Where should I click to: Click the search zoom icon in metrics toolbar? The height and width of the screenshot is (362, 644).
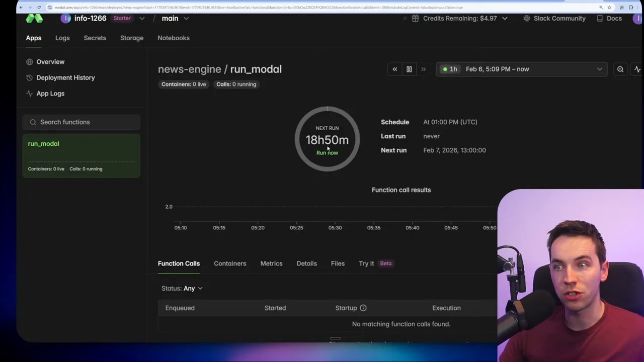[620, 69]
